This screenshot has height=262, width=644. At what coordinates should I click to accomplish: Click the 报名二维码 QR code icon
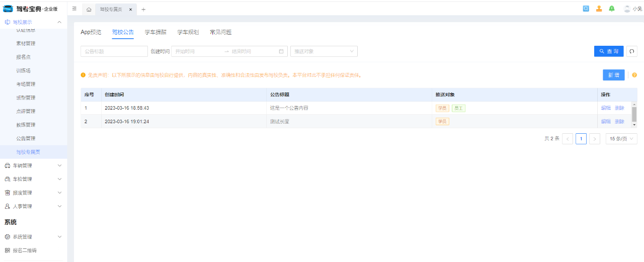tap(7, 250)
